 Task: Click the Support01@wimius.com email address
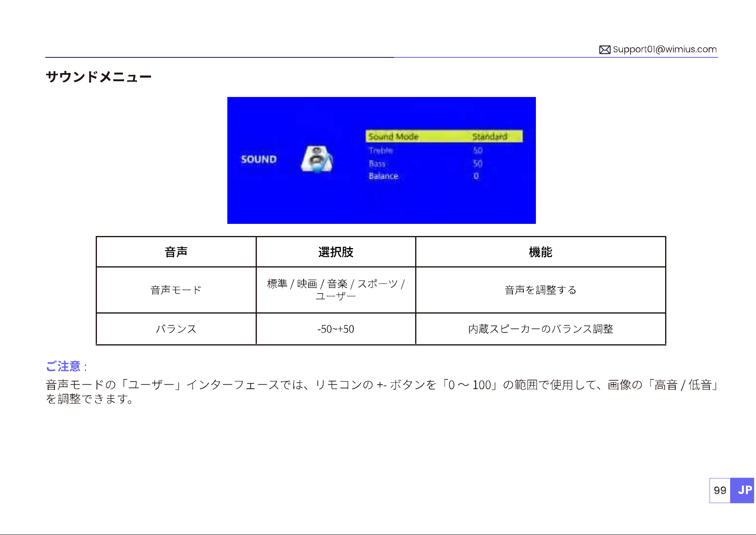click(x=665, y=49)
